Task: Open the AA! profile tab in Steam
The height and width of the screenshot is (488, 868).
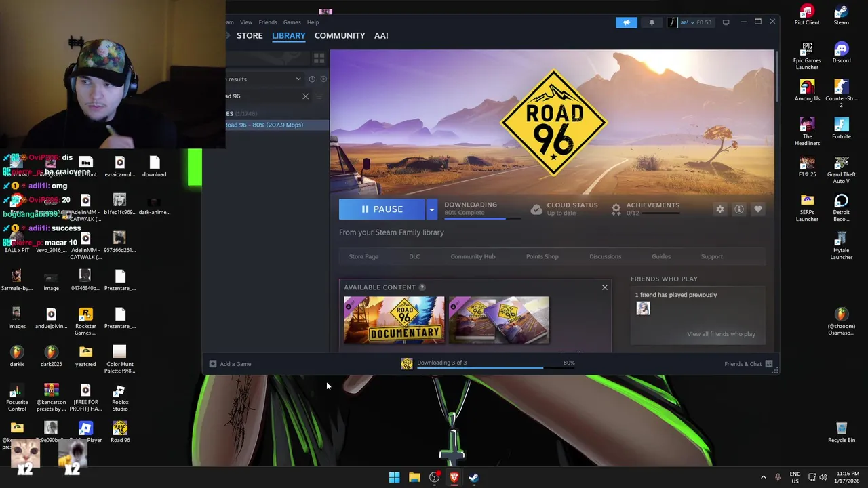Action: click(x=381, y=35)
